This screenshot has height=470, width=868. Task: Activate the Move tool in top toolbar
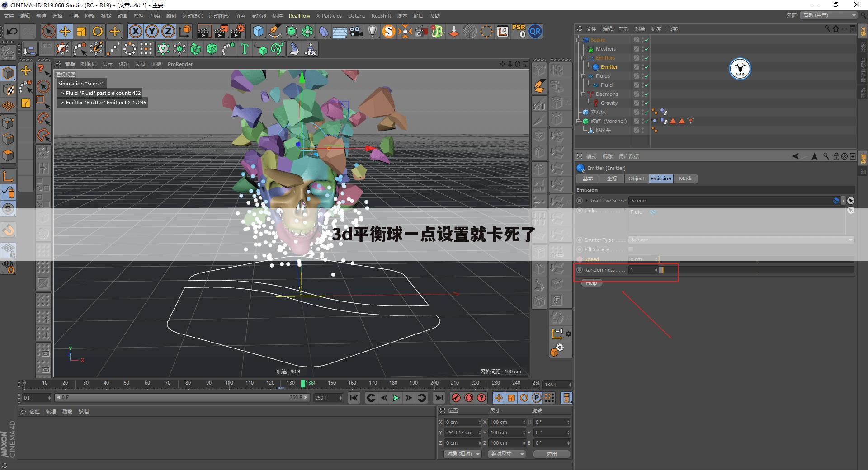(65, 31)
